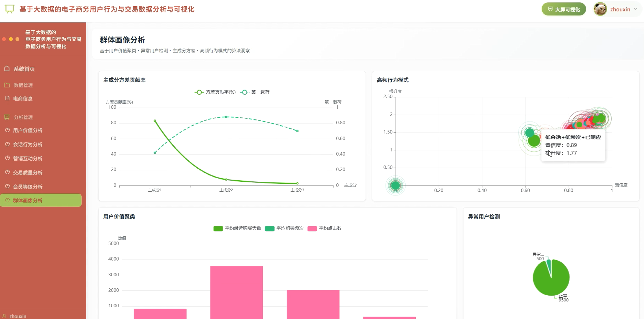Click the pie icon beside 交易质量分析
The width and height of the screenshot is (644, 319).
[7, 172]
